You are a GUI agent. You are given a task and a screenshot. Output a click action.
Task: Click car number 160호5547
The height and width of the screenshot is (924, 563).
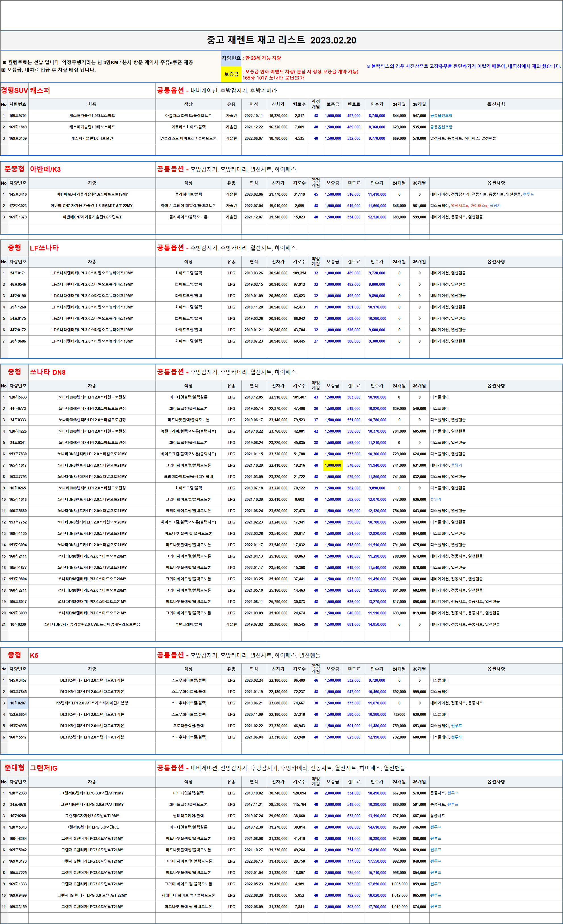click(x=18, y=737)
